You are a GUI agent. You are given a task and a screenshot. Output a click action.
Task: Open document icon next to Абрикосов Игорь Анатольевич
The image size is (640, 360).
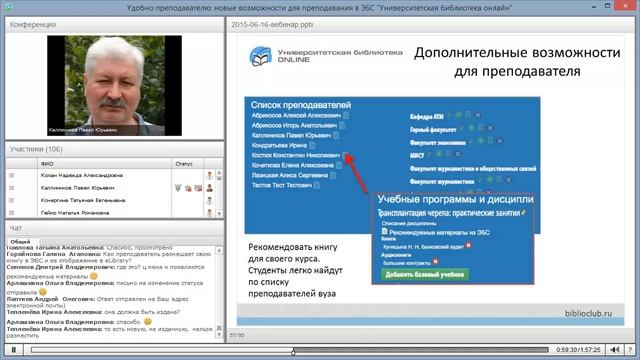click(342, 125)
